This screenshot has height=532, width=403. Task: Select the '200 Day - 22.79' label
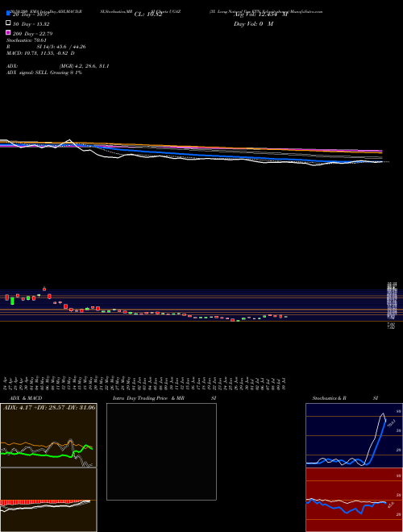(32, 34)
